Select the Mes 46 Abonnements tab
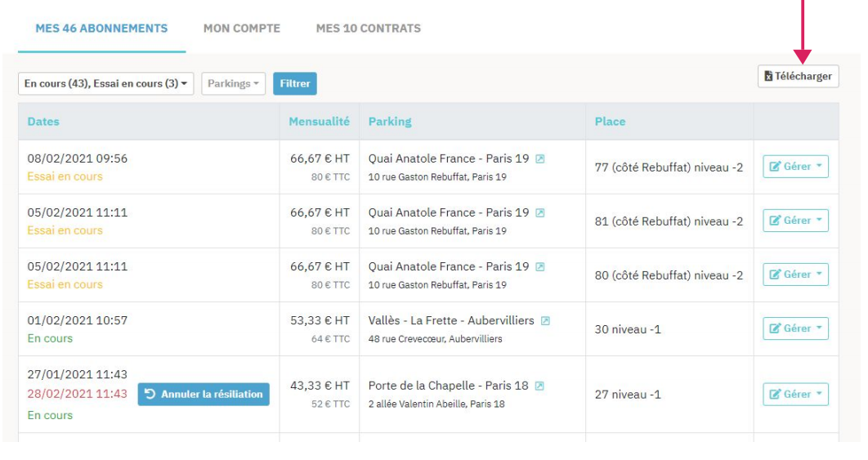 [x=102, y=29]
